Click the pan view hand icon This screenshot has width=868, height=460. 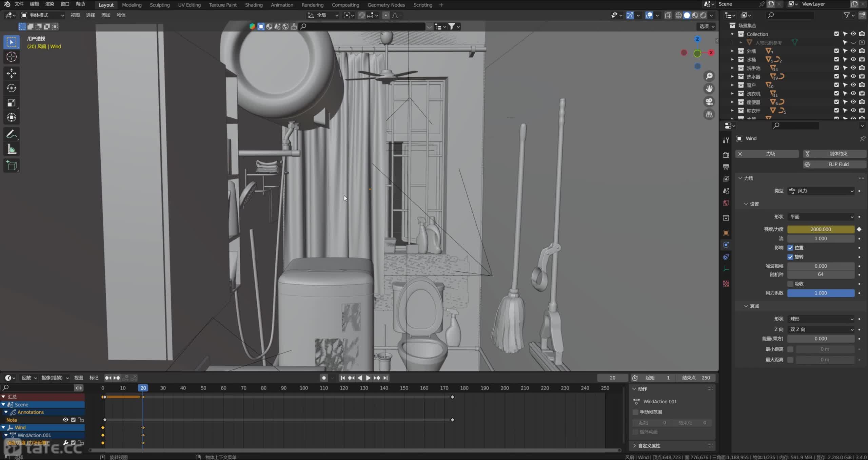pos(709,89)
